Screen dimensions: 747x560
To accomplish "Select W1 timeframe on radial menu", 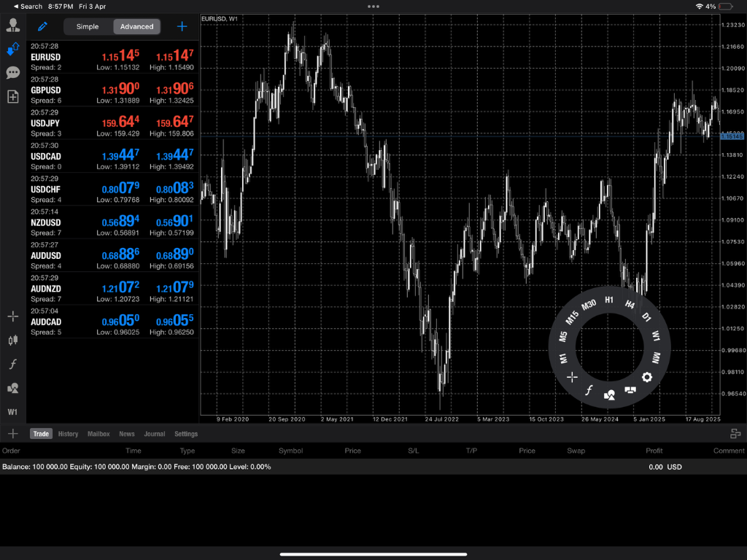I will [656, 335].
